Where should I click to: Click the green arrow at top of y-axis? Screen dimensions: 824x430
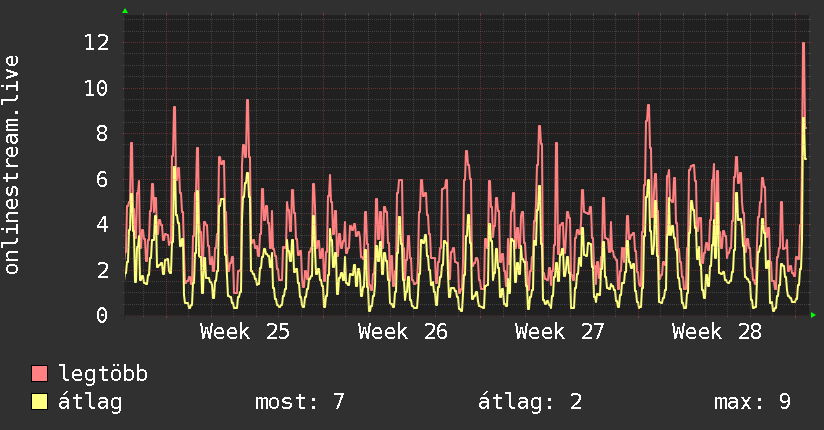pyautogui.click(x=125, y=11)
